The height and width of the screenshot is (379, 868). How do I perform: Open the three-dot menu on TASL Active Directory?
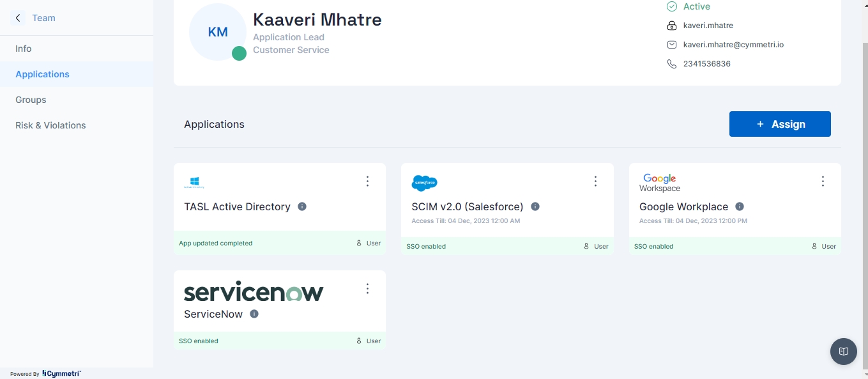point(367,182)
